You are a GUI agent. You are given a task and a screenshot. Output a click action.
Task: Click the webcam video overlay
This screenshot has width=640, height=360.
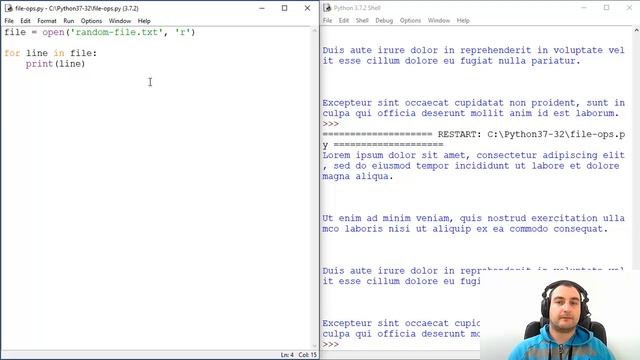(560, 315)
